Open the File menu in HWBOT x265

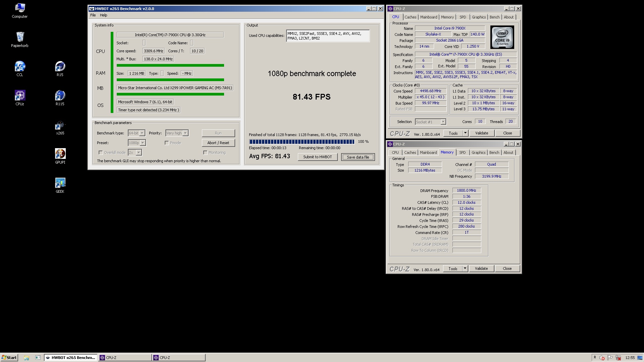pos(93,15)
